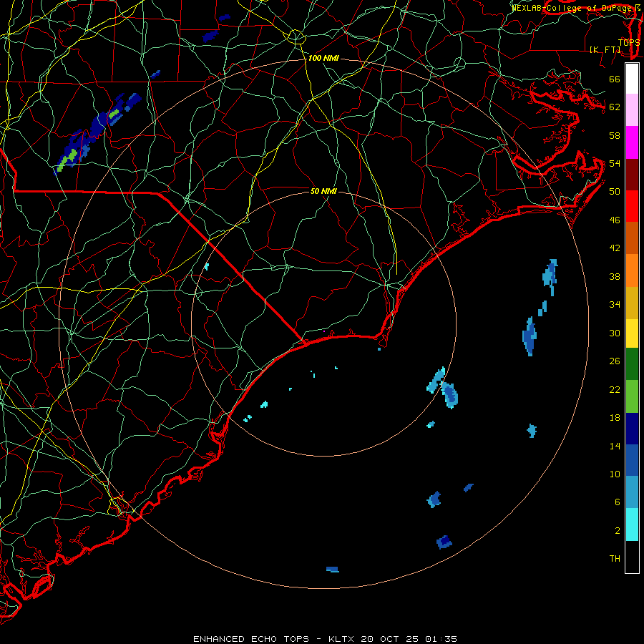Click the legend value "66"
This screenshot has height=644, width=644.
pyautogui.click(x=615, y=79)
